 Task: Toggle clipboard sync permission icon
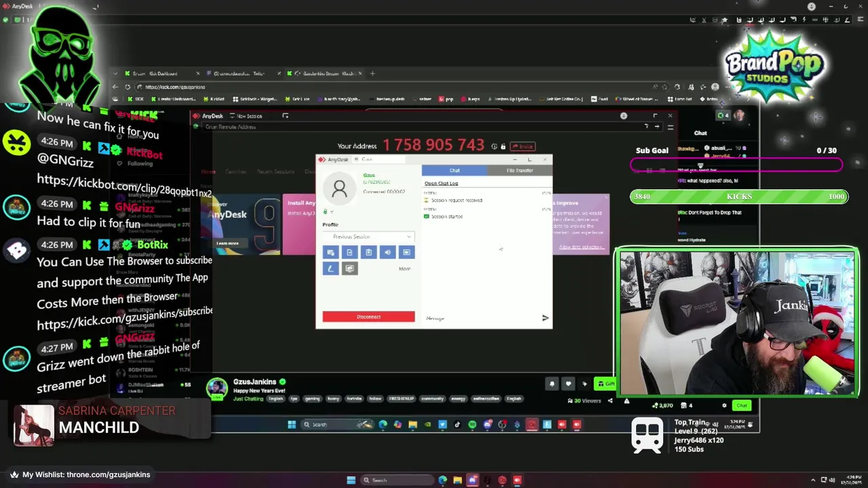[x=368, y=252]
